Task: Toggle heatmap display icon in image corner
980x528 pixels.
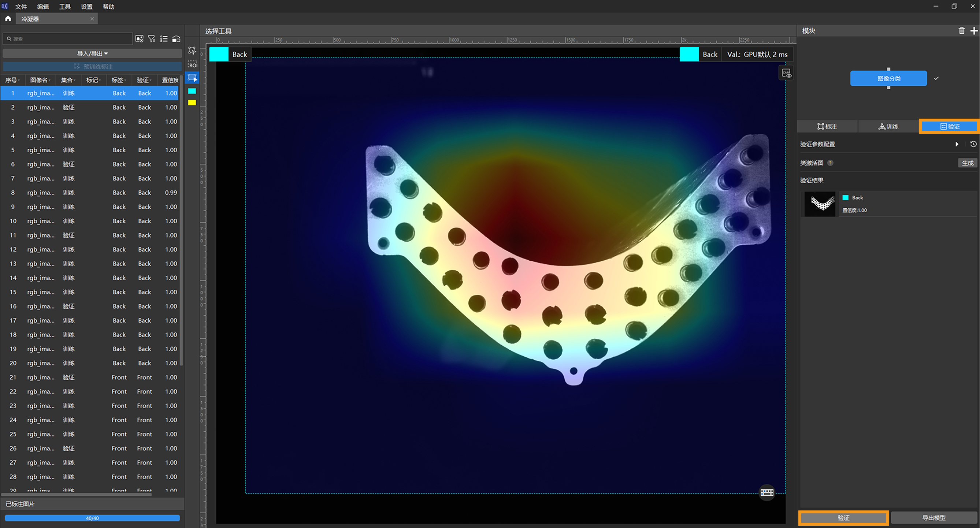Action: [786, 73]
